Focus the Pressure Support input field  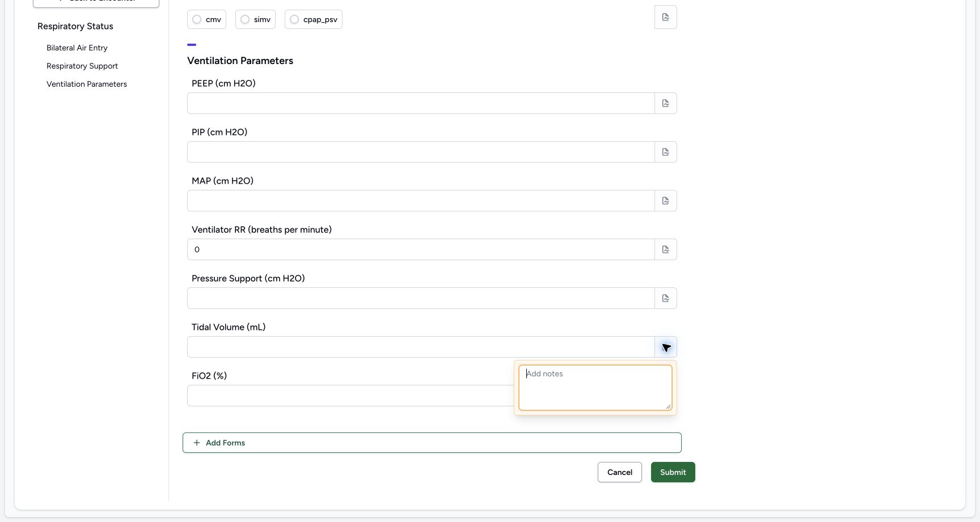click(421, 298)
